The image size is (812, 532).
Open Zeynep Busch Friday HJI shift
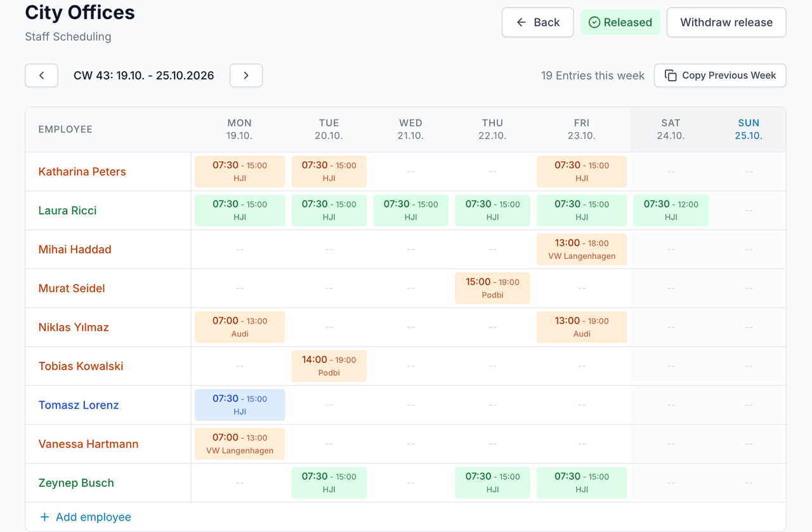(582, 482)
